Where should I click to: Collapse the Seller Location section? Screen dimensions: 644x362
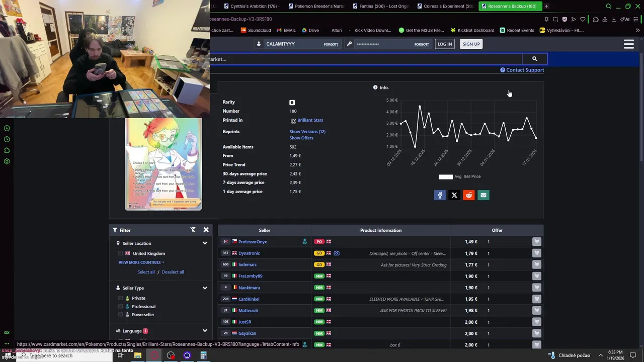click(205, 243)
